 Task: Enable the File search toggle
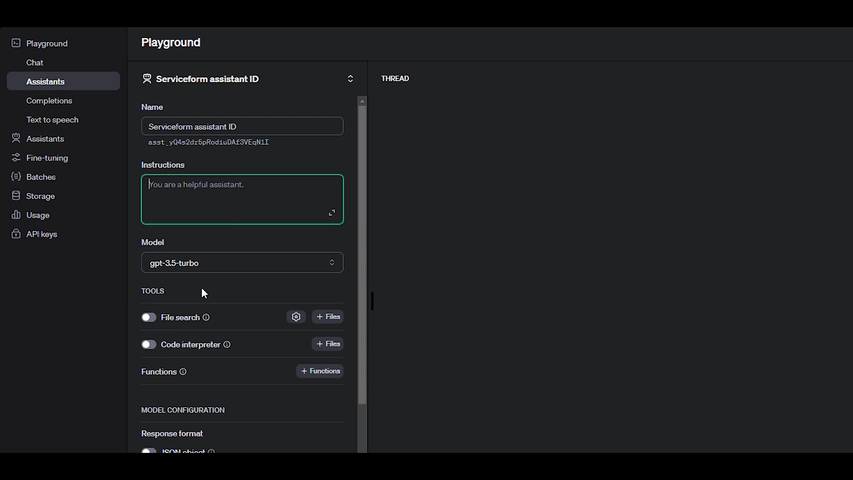point(149,317)
